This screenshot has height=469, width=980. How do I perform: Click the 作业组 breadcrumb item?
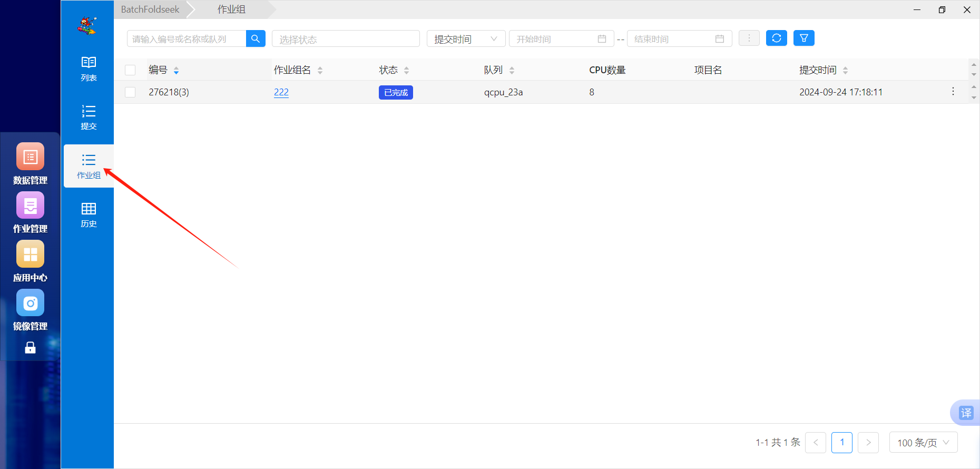[231, 9]
